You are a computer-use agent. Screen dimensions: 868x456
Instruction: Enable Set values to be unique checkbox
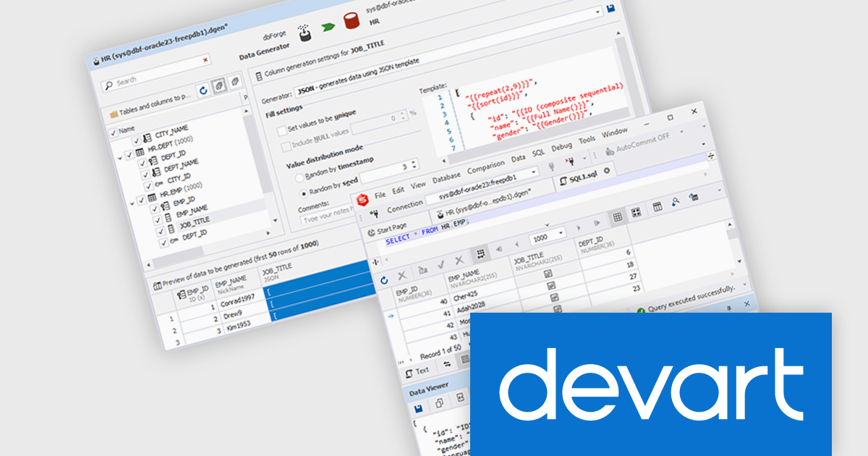[x=281, y=130]
